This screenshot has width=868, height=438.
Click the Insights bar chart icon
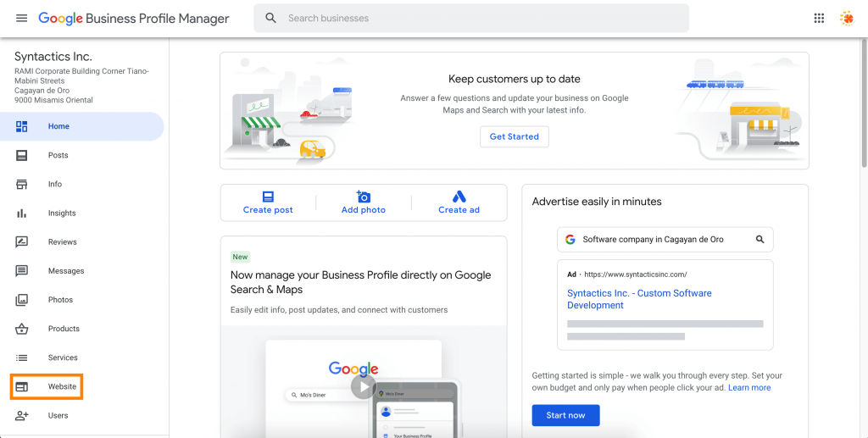click(21, 213)
